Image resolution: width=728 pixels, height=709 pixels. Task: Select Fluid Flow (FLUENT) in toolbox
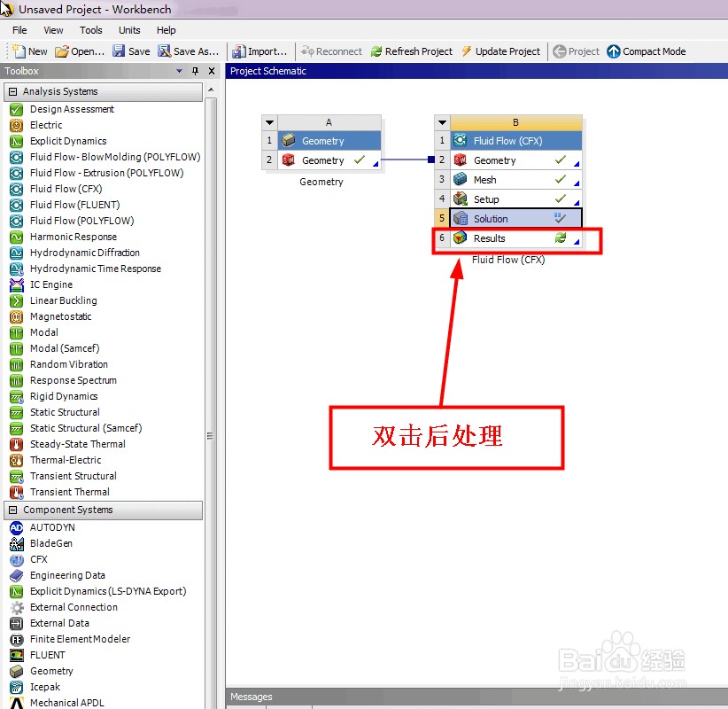click(x=74, y=205)
